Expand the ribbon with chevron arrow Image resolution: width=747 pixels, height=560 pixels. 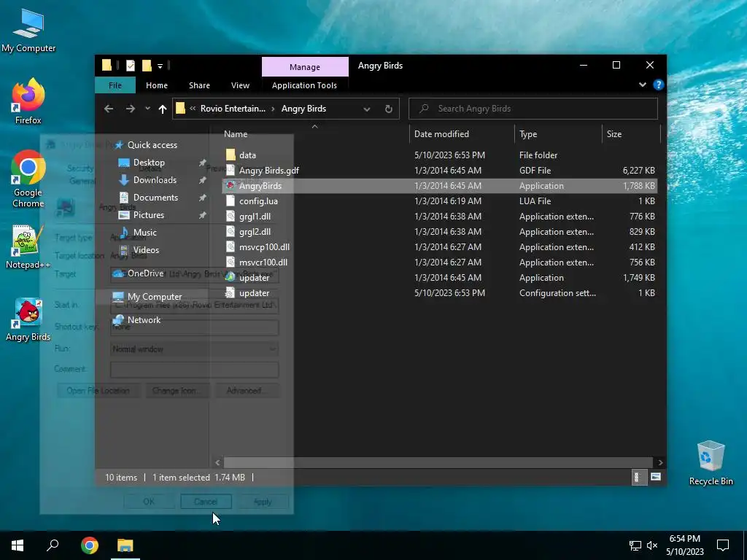click(643, 85)
